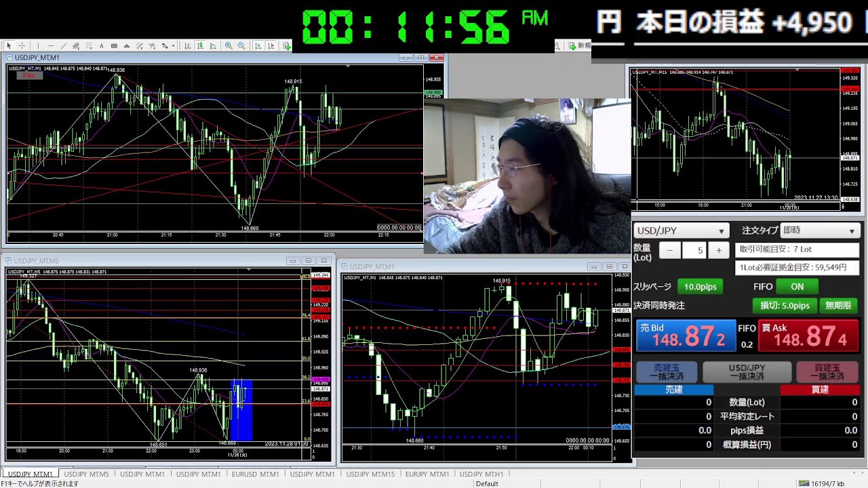Select the vertical line drawing tool

coord(37,46)
